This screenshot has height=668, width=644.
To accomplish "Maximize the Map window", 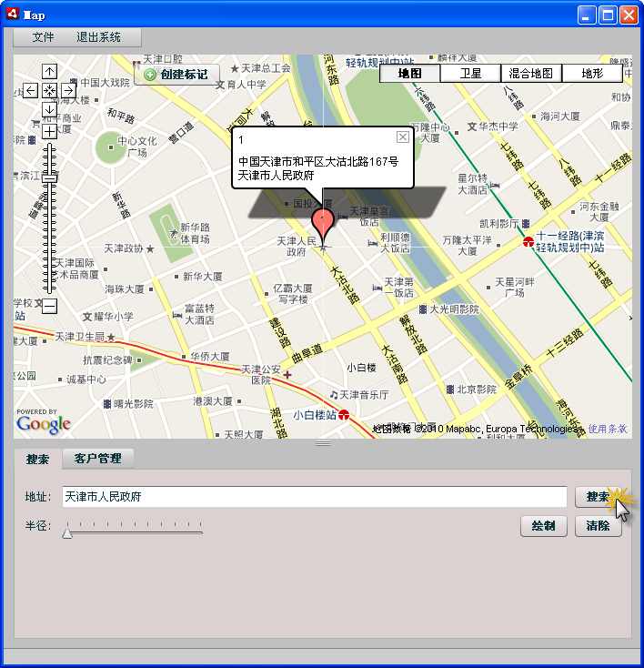I will coord(609,15).
